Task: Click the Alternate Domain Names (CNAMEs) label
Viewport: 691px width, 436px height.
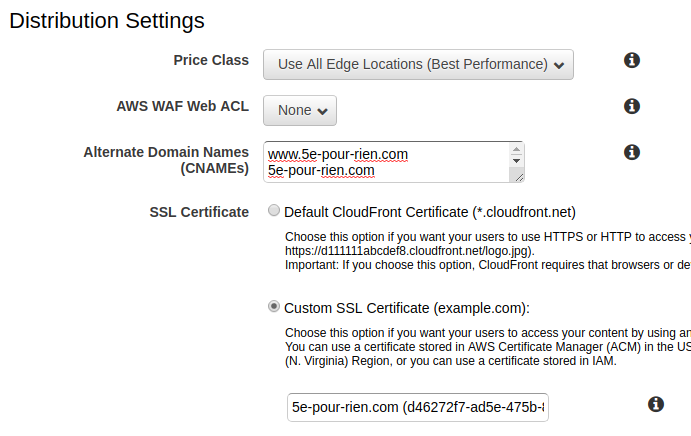Action: coord(166,160)
